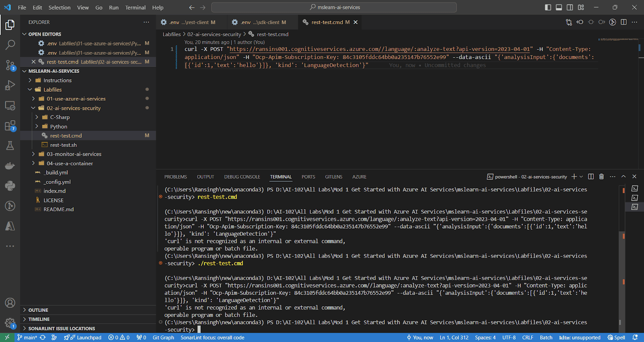Open customize layout icon in title bar
Image resolution: width=644 pixels, height=342 pixels.
(581, 7)
